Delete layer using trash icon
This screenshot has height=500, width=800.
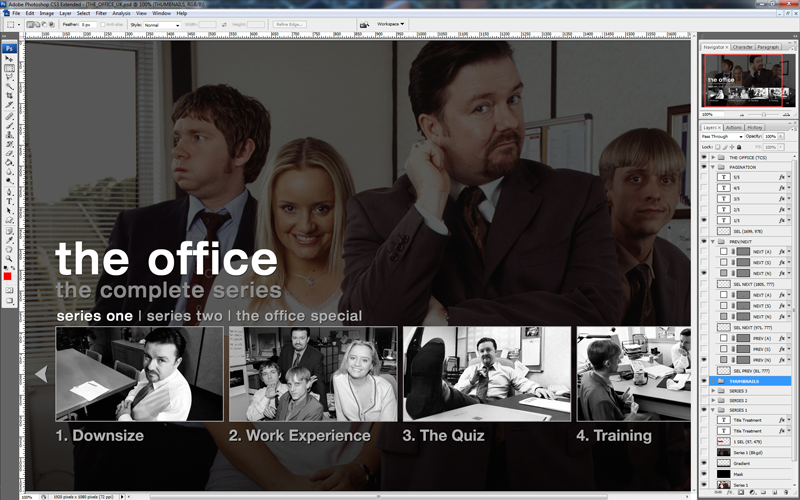click(x=786, y=492)
